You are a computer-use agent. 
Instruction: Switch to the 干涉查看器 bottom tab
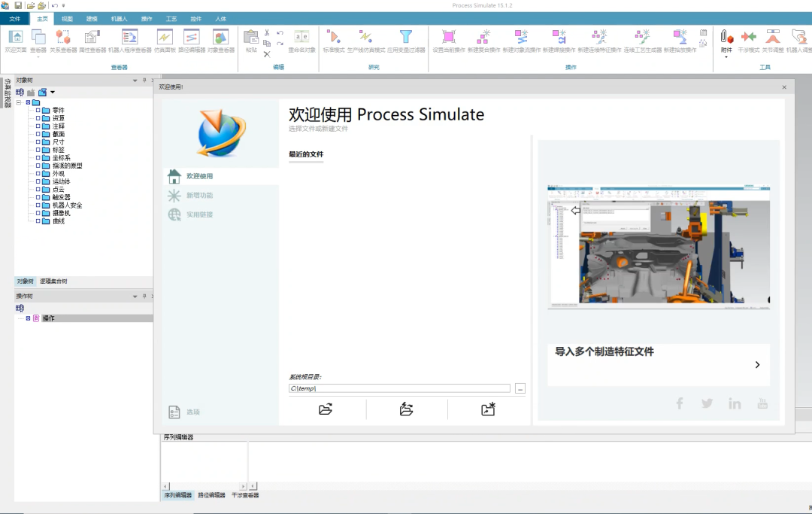245,495
